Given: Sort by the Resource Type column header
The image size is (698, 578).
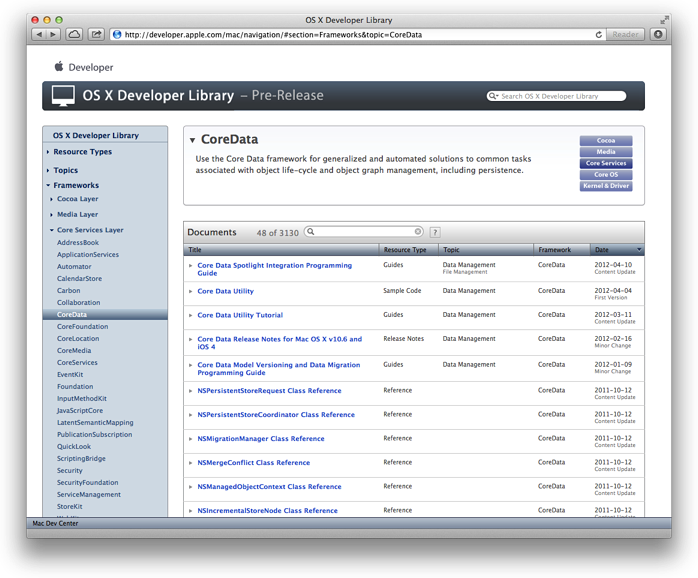Looking at the screenshot, I should coord(409,250).
